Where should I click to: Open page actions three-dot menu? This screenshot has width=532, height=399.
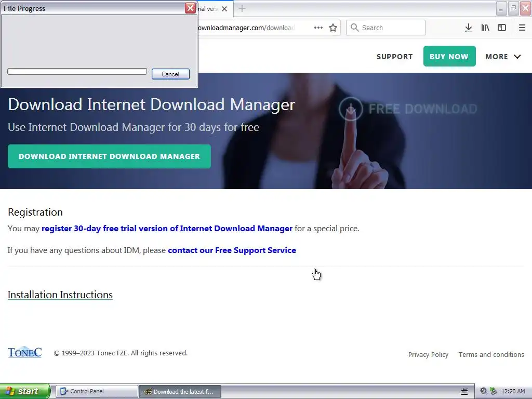(318, 28)
